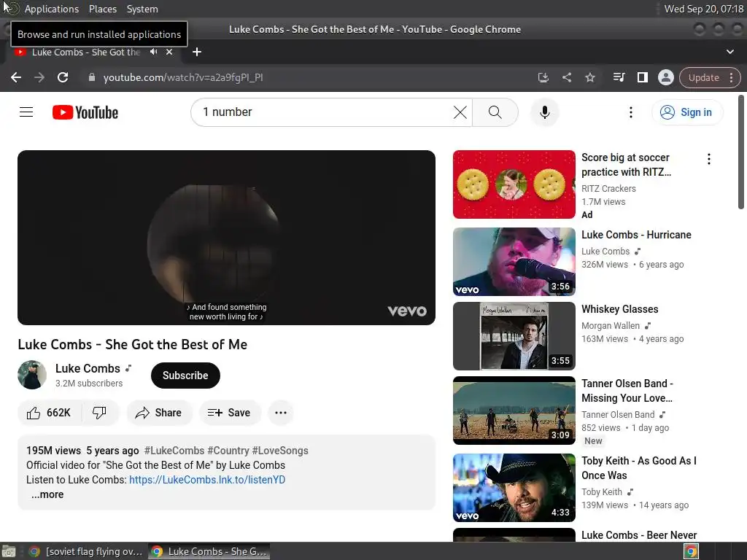
Task: Open the YouTube guide hamburger menu
Action: coord(26,112)
